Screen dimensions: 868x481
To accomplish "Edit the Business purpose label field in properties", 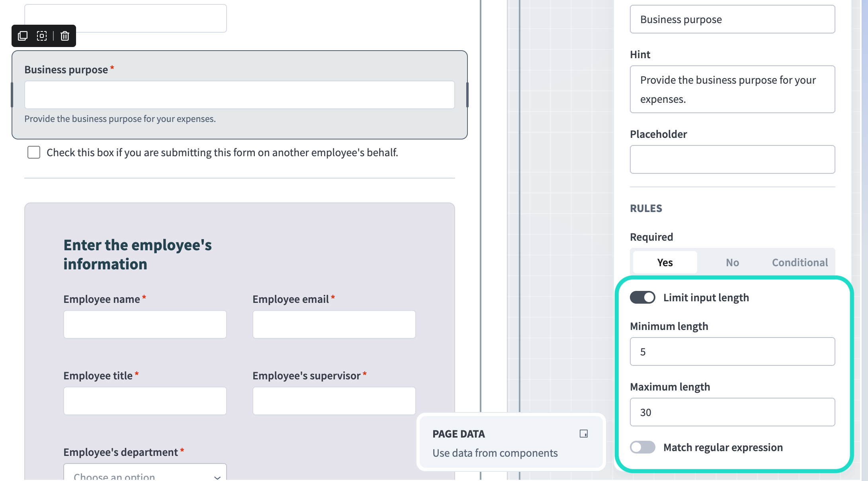I will tap(732, 19).
